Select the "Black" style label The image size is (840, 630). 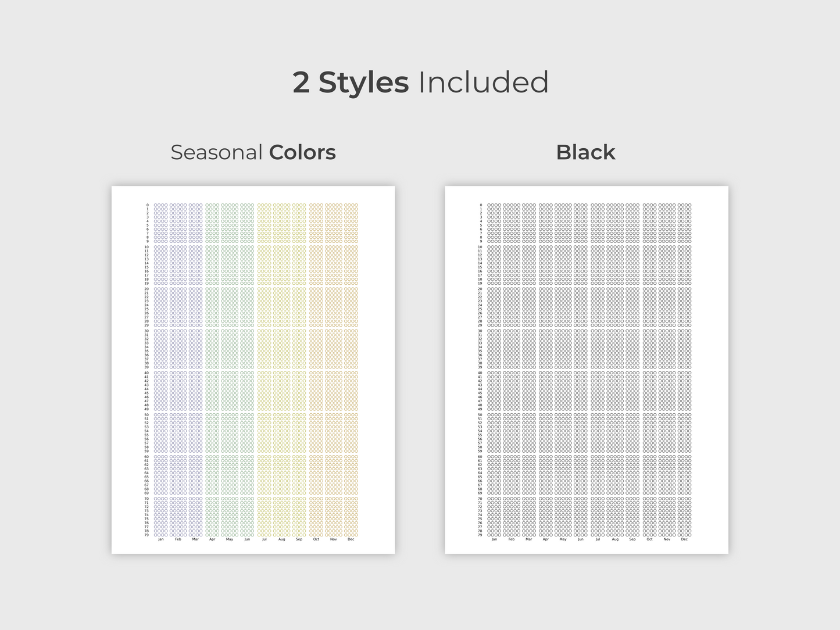[585, 152]
